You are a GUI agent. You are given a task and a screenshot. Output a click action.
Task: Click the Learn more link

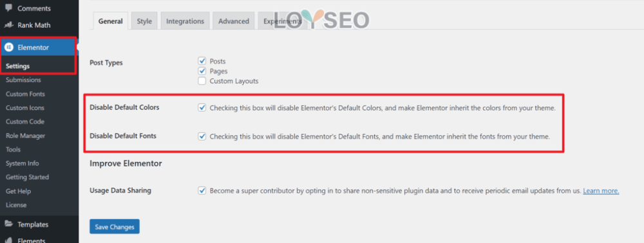(x=601, y=191)
